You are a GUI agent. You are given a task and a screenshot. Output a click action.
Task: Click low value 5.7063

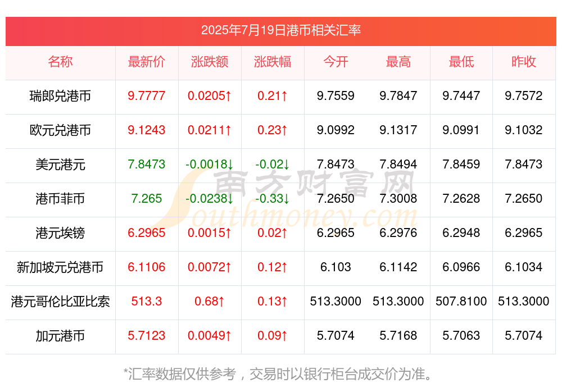click(x=461, y=336)
